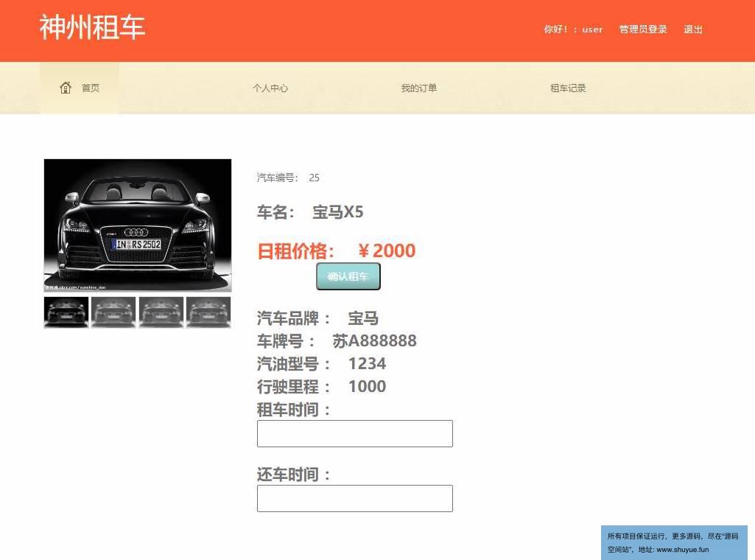The image size is (755, 560).
Task: Click the 管理员登录 link
Action: [643, 29]
